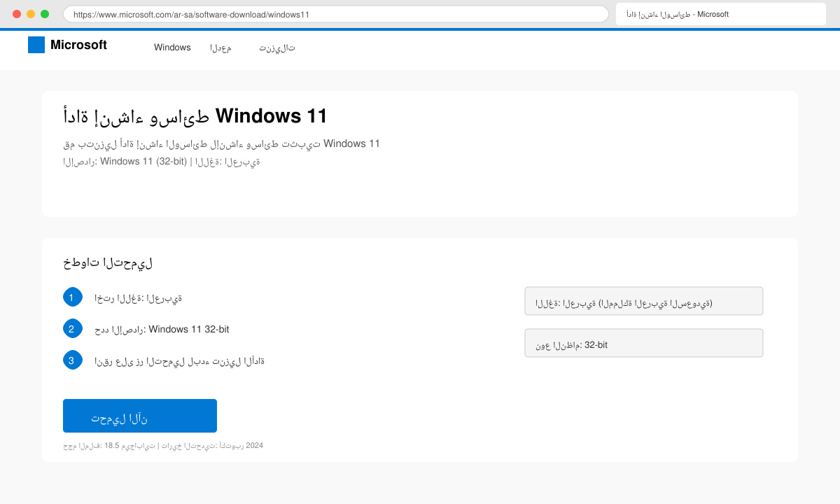Screen dimensions: 840x504
Task: Click the edition line Windows 11 (32-bit)
Action: pyautogui.click(x=162, y=161)
